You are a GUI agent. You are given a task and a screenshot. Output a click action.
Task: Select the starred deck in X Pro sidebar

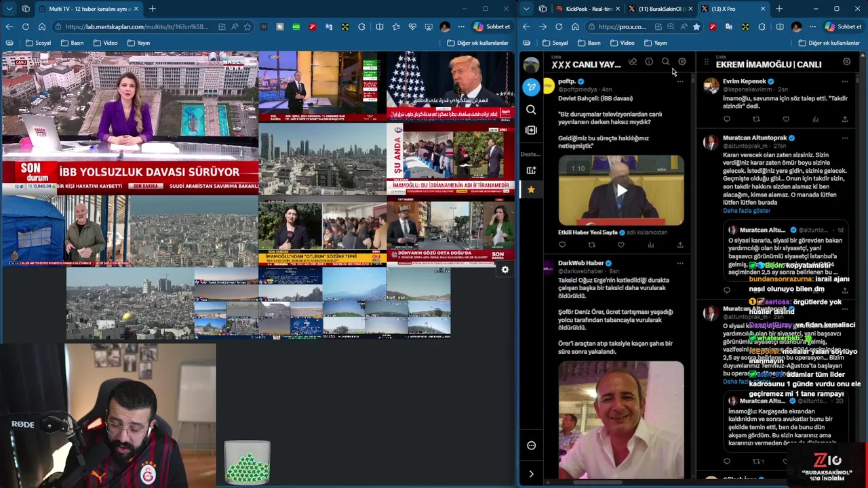pos(531,190)
